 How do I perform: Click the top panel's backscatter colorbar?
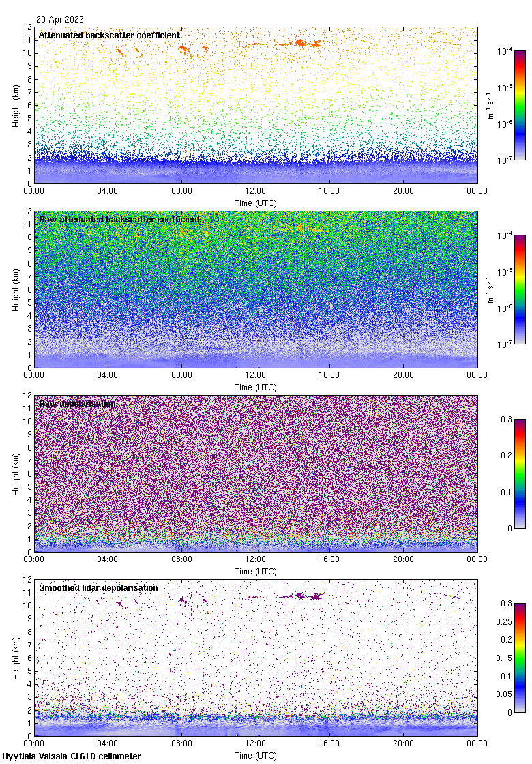pos(520,105)
